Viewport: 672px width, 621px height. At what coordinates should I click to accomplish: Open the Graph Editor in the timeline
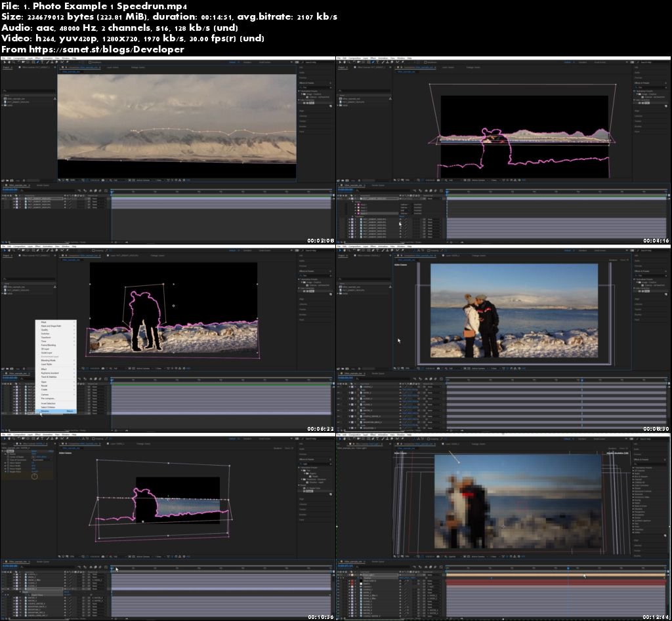coord(106,190)
